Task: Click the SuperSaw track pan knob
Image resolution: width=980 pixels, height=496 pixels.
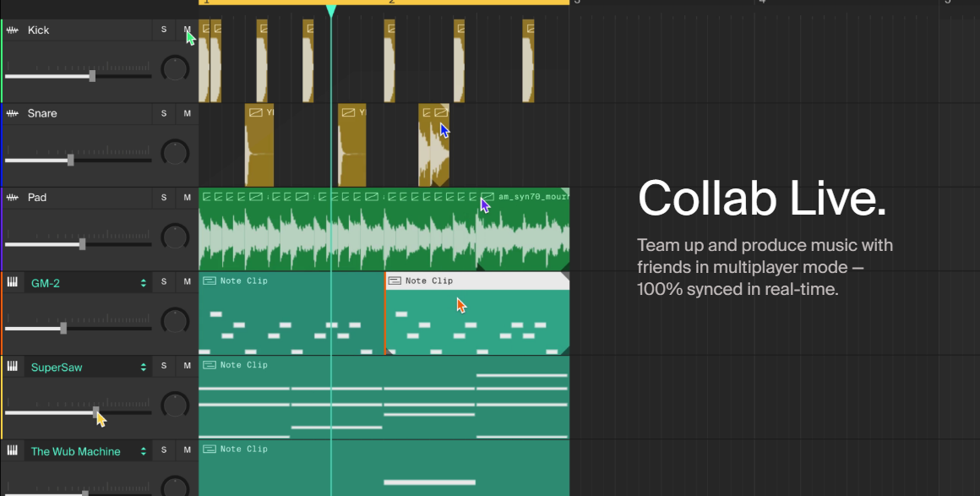Action: [175, 405]
